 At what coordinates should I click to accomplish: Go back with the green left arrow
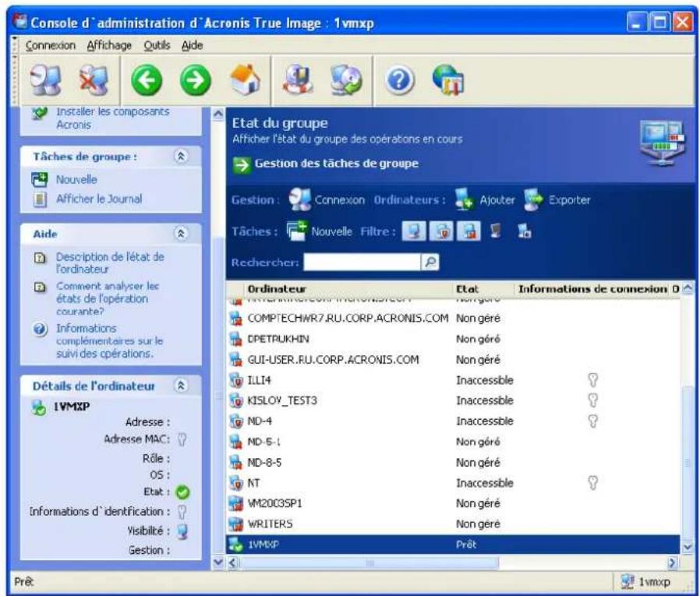coord(147,80)
